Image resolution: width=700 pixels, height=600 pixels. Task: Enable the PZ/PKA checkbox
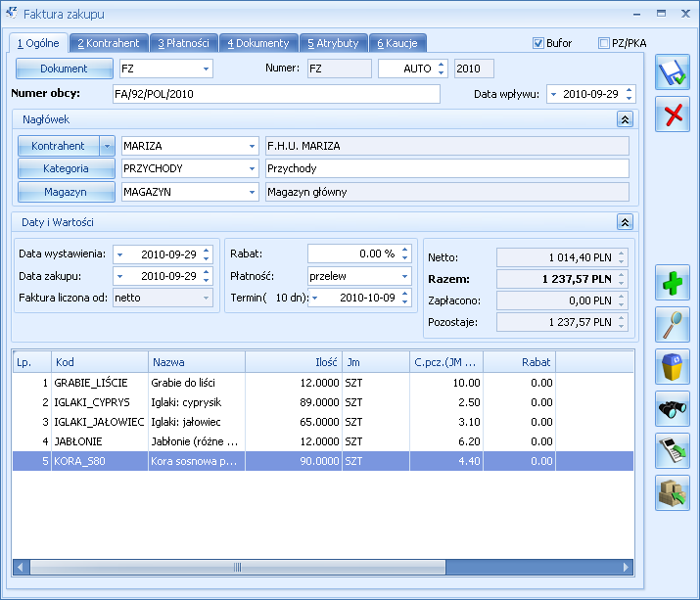coord(604,43)
